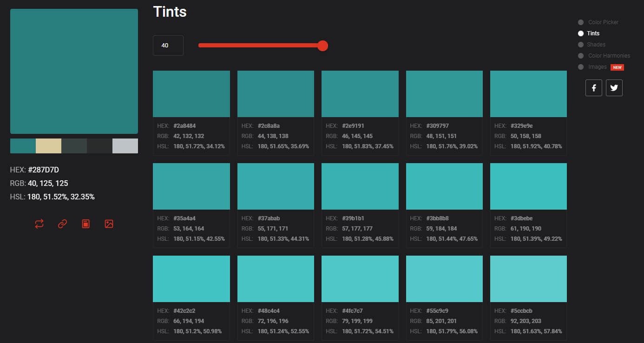Select the beige swatch in the palette strip
Viewport: 644px width, 343px height.
(x=48, y=145)
